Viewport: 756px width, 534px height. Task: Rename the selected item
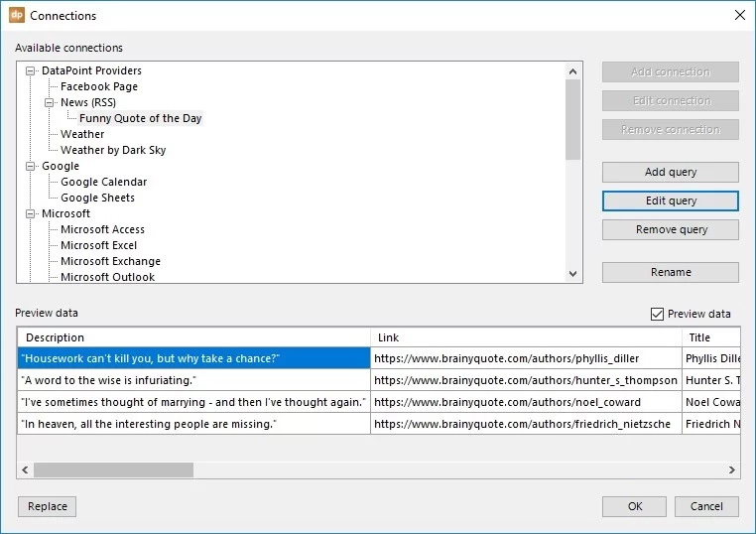670,272
